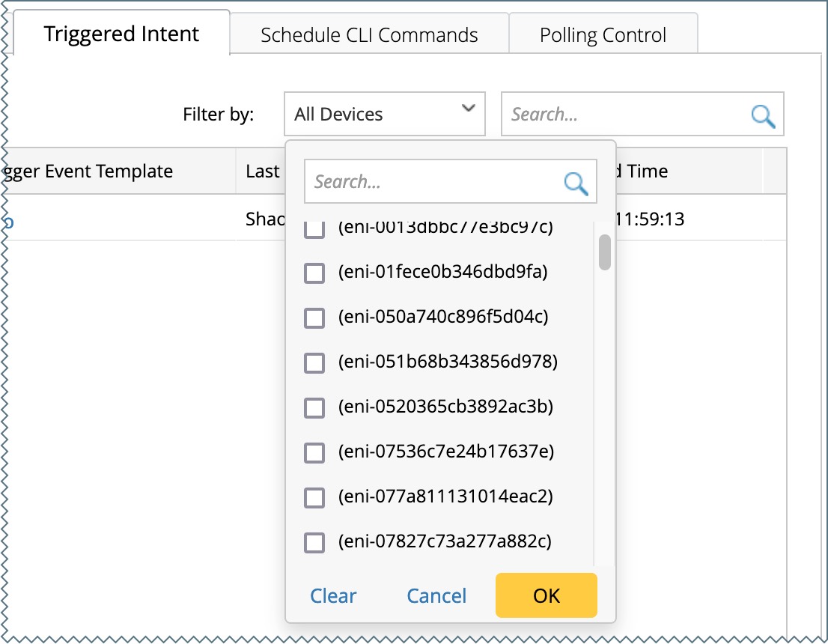828x644 pixels.
Task: Click the main Search input beside All Devices
Action: click(x=625, y=115)
